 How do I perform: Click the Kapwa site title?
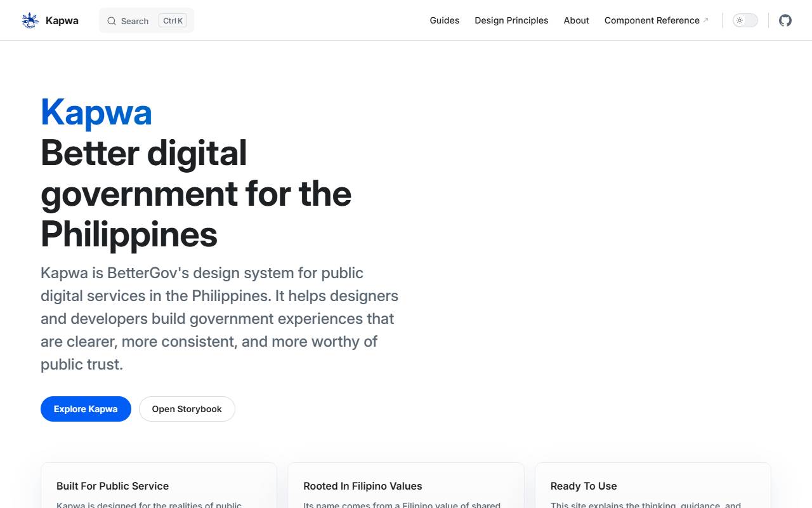point(62,20)
